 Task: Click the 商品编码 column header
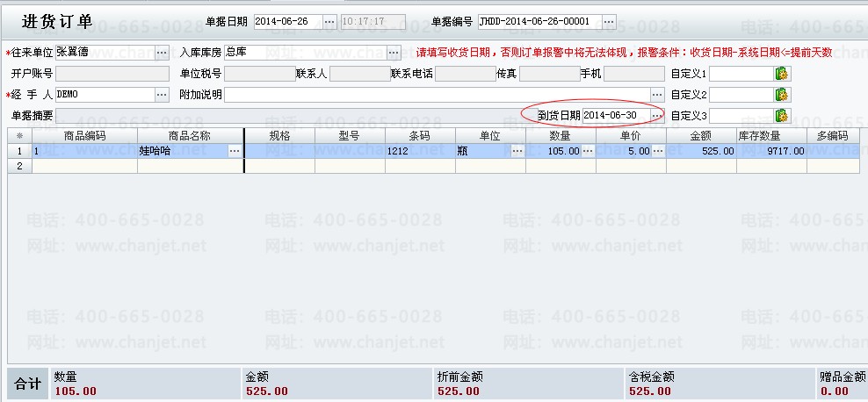click(x=84, y=136)
